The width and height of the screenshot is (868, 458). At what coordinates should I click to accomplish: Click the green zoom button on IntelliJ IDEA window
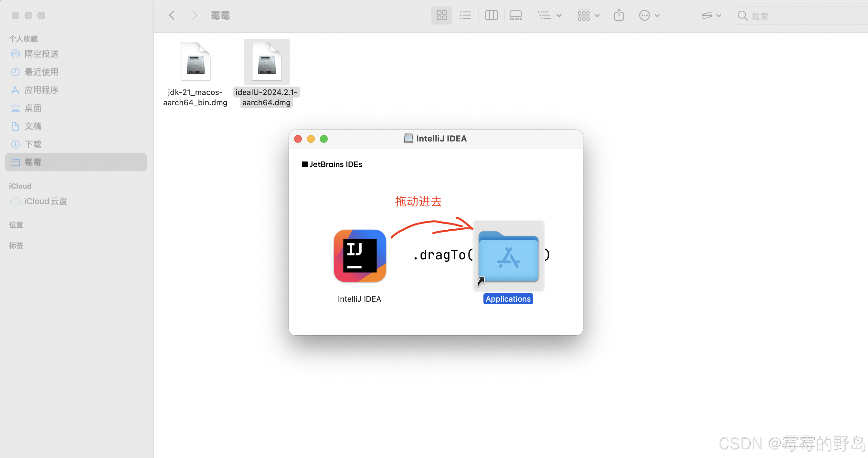tap(323, 139)
